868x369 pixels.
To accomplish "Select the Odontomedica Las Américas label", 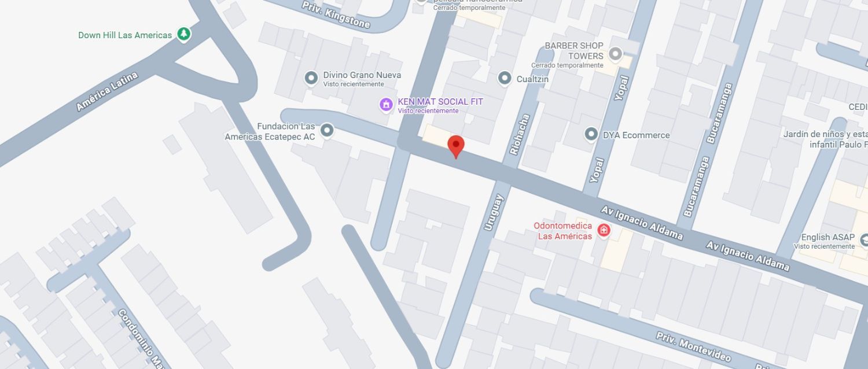I will (x=563, y=231).
